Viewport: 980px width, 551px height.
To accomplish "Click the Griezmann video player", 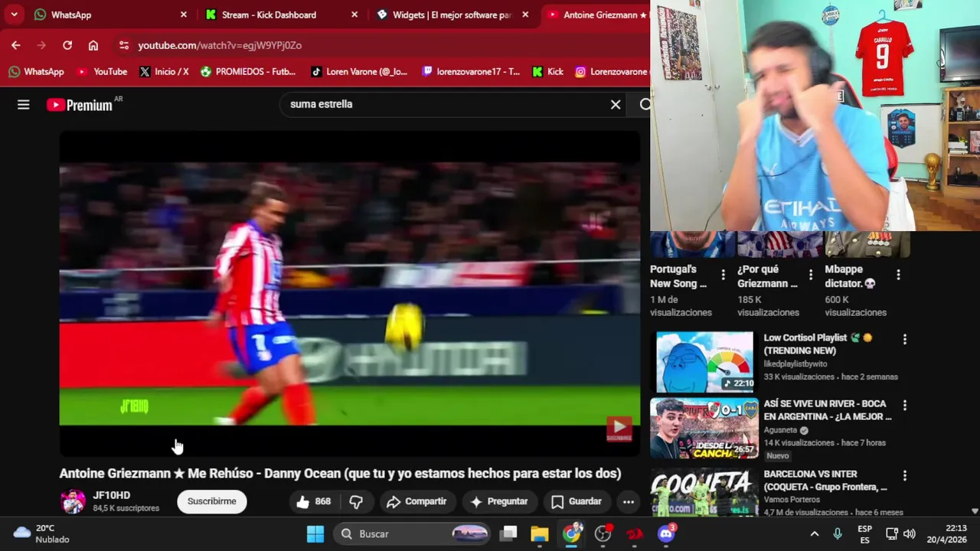I will click(350, 294).
